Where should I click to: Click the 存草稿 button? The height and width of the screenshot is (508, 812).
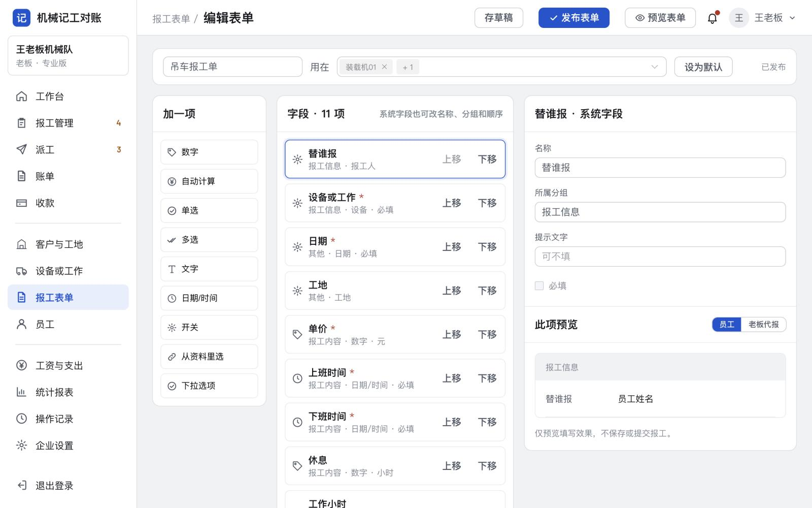[x=498, y=18]
